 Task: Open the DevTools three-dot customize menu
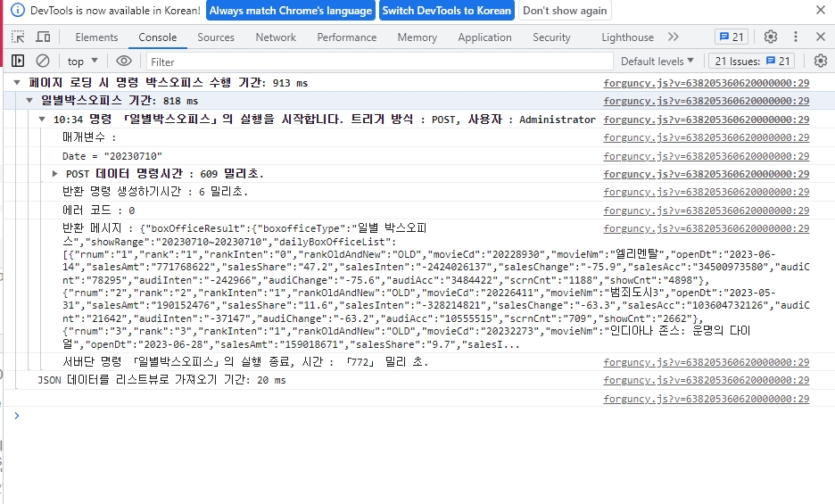pyautogui.click(x=796, y=37)
